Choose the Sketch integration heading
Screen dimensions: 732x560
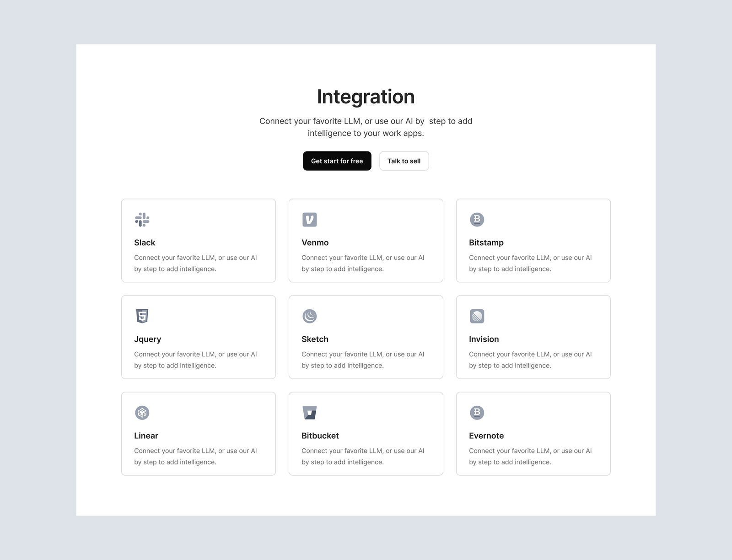[x=315, y=339]
